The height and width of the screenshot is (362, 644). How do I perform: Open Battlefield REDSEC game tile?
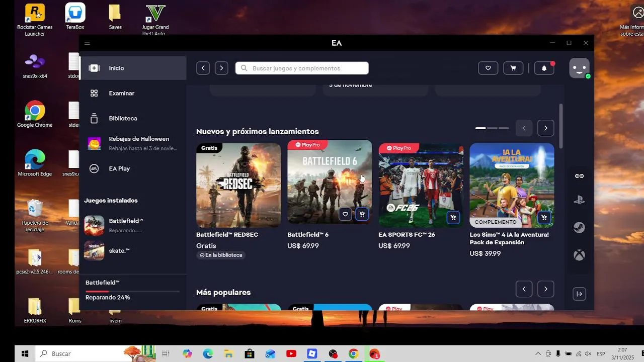coord(238,185)
